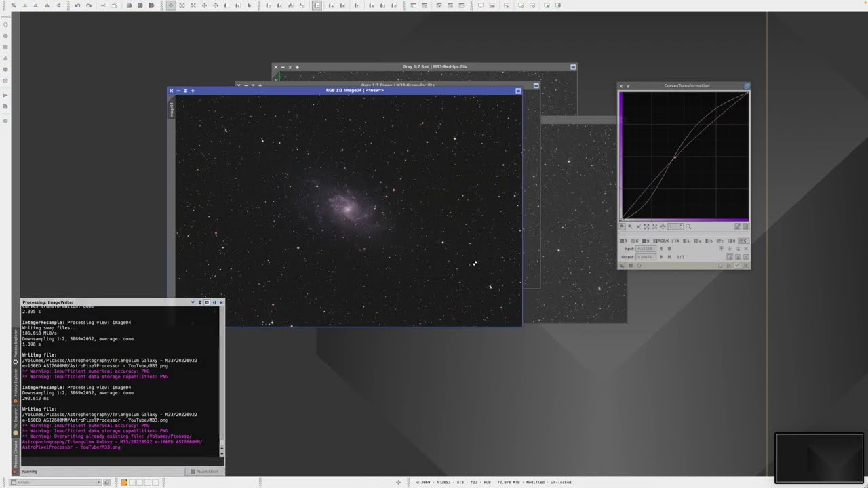
Task: Toggle the R channel curve selector
Action: 623,241
